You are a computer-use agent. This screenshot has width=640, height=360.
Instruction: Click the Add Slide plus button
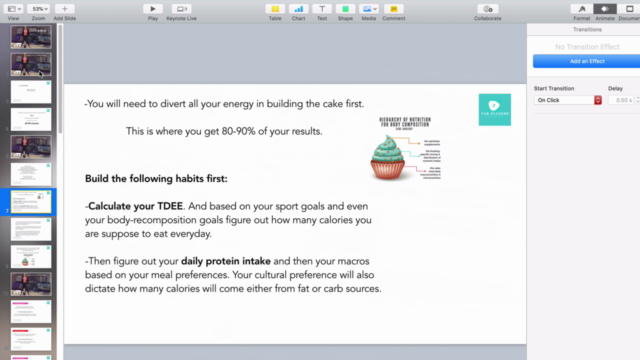64,9
